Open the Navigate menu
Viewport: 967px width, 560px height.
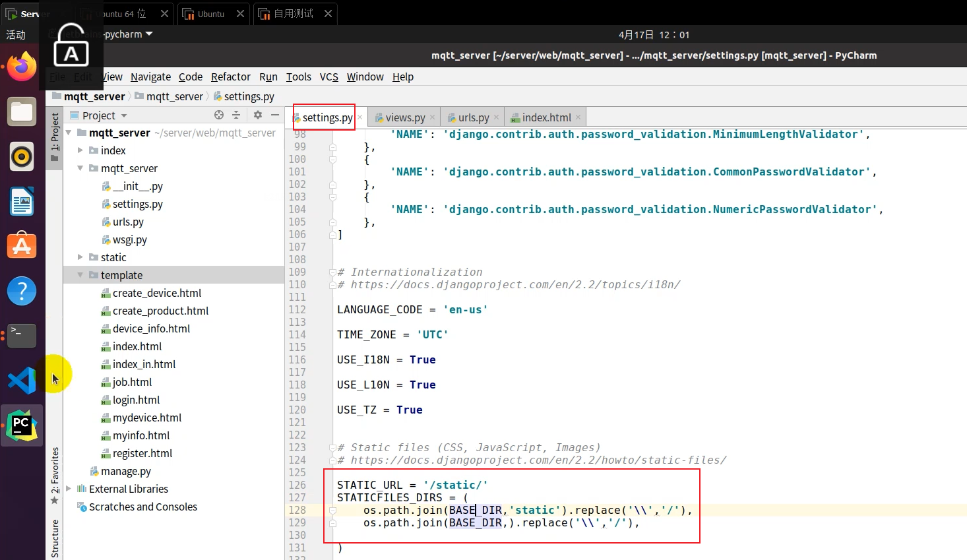[150, 77]
